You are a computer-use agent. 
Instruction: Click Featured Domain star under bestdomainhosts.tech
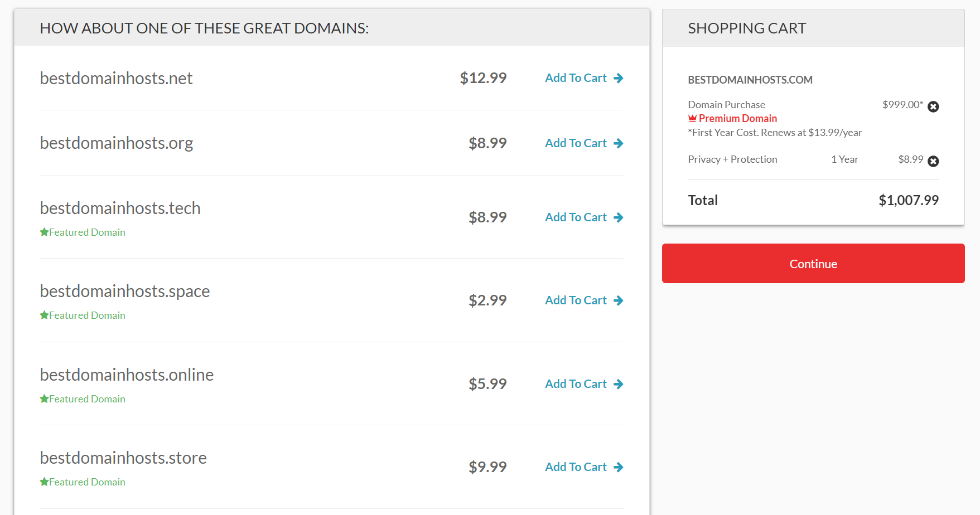pyautogui.click(x=44, y=232)
